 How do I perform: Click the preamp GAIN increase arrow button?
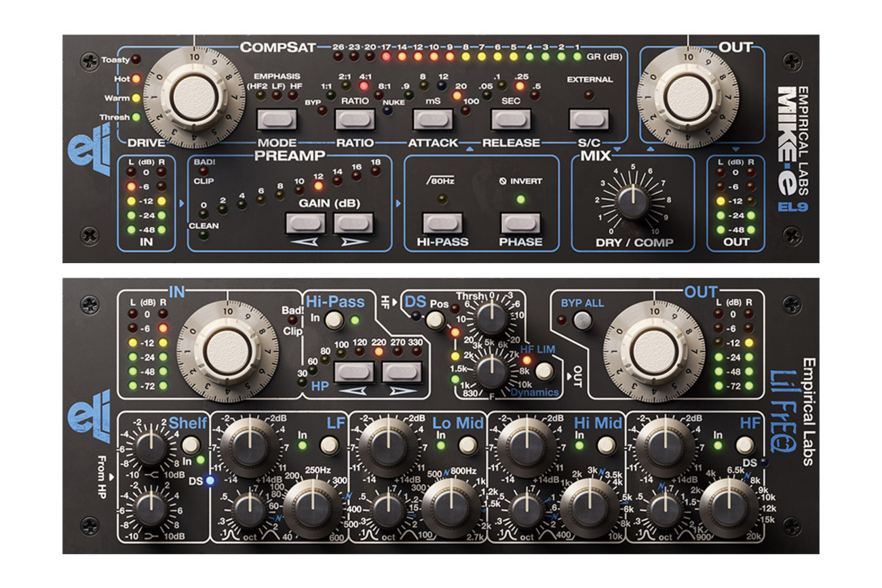(353, 223)
